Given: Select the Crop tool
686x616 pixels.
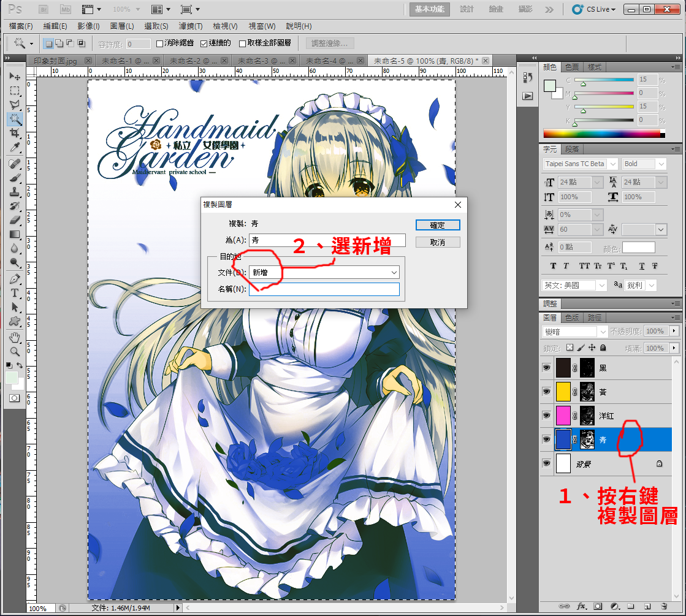Looking at the screenshot, I should point(15,133).
